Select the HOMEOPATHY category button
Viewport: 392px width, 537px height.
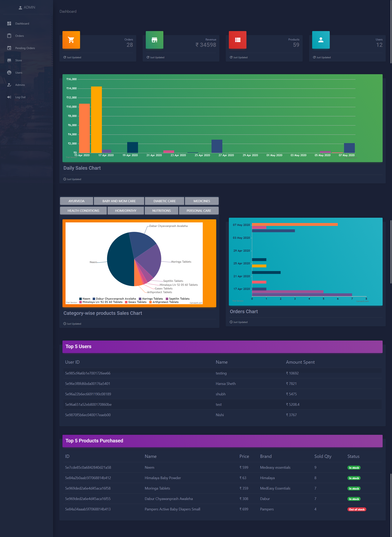point(126,211)
